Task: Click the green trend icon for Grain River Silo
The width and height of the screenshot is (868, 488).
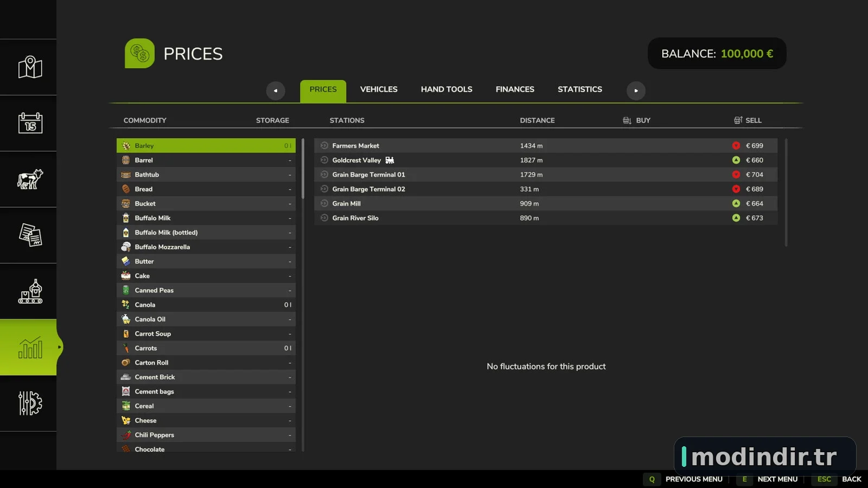Action: pos(736,218)
